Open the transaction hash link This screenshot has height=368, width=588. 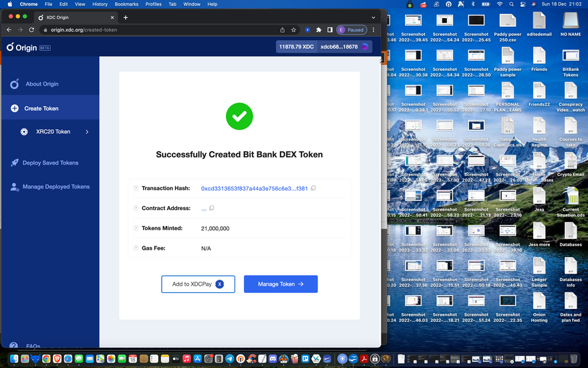tap(254, 189)
